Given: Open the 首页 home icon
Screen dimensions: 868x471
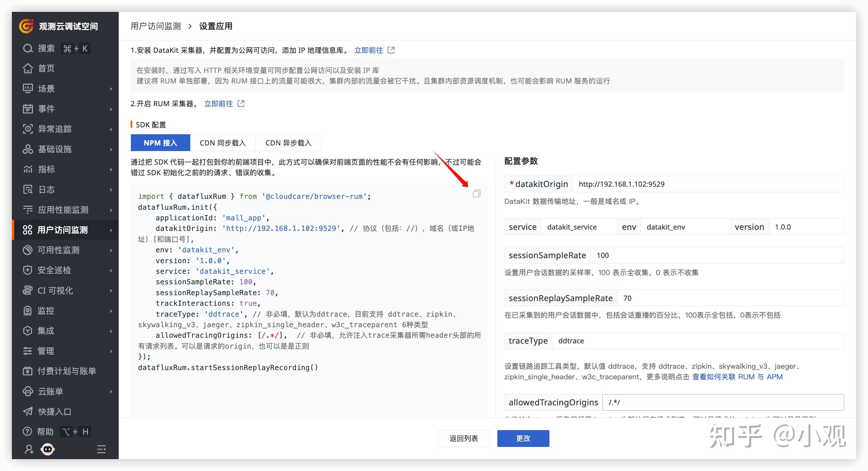Looking at the screenshot, I should point(28,68).
